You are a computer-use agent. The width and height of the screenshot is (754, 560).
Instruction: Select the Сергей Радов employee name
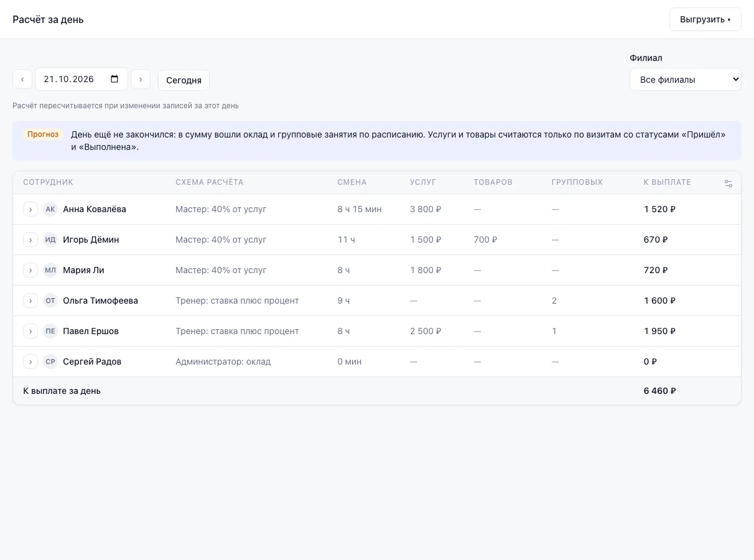[92, 362]
